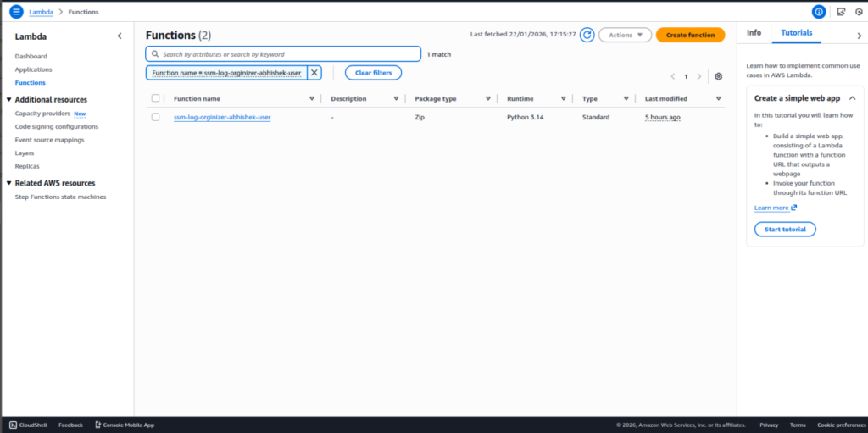Sort by Description column arrow
The image size is (868, 433).
tap(397, 98)
